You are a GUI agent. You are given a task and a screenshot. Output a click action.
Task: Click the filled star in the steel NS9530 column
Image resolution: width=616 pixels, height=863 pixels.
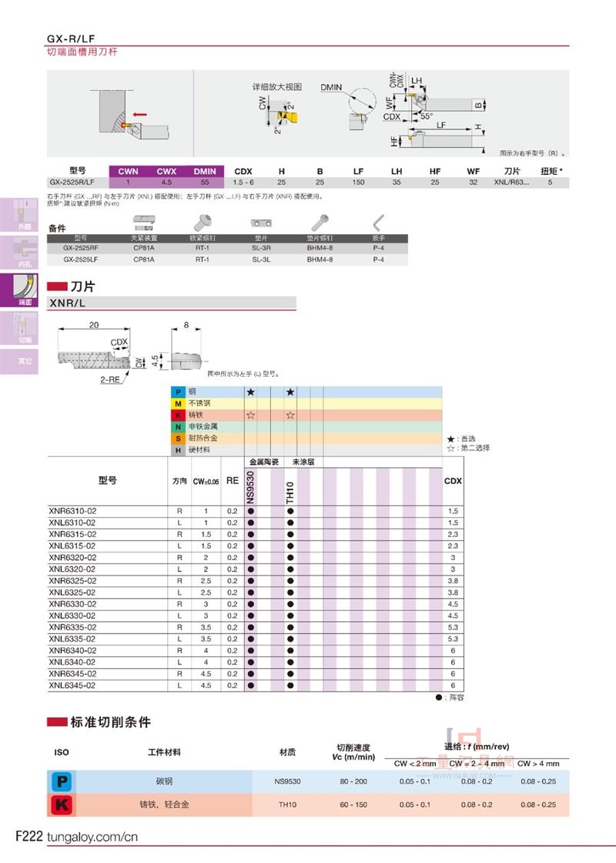251,392
